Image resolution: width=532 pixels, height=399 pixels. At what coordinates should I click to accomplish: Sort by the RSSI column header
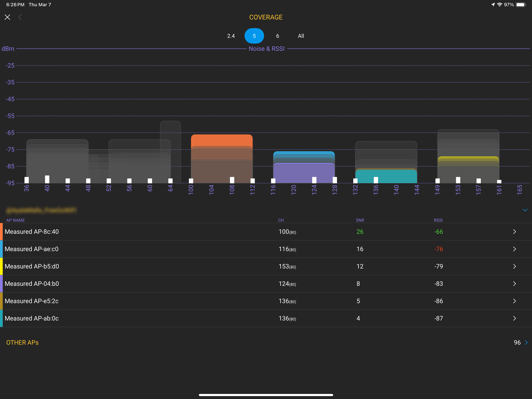click(x=438, y=220)
